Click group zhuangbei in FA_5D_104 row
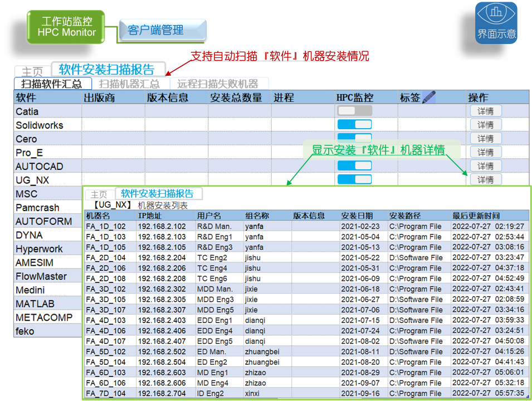 [x=262, y=362]
